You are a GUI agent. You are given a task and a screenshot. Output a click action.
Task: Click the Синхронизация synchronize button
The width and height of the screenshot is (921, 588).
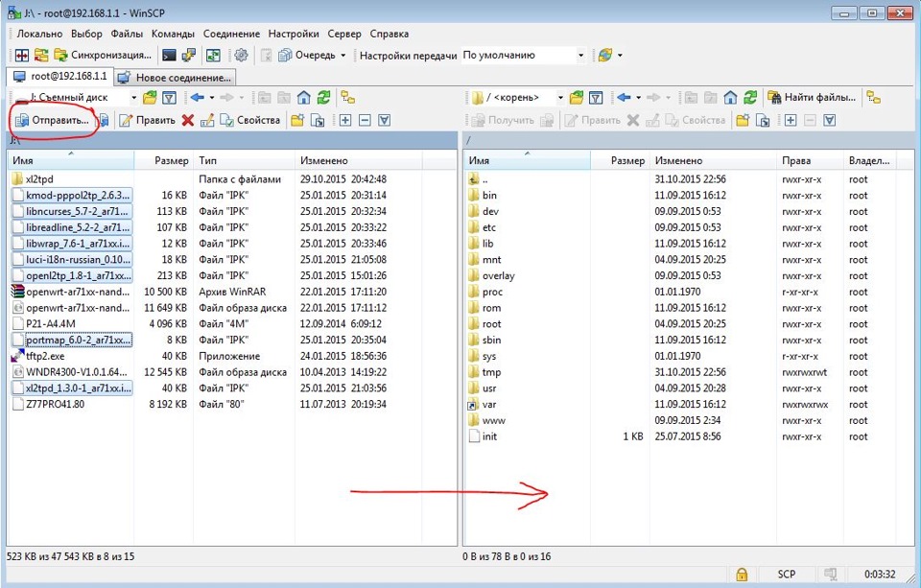[x=103, y=56]
